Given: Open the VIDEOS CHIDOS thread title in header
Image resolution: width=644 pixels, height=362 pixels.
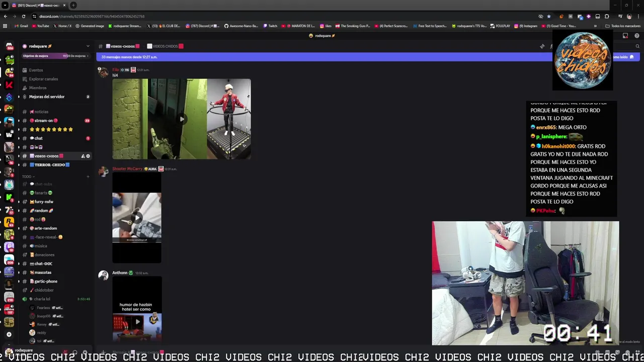Looking at the screenshot, I should pyautogui.click(x=166, y=46).
